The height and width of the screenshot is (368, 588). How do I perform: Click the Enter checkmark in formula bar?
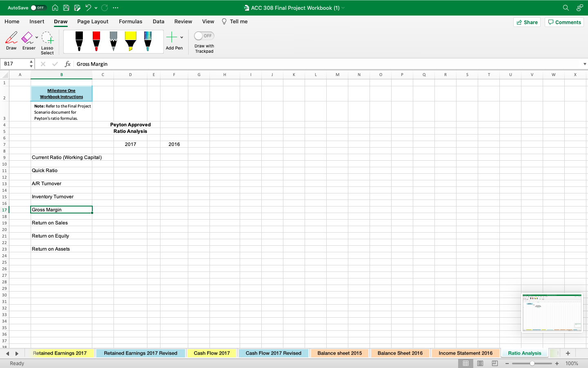point(55,64)
